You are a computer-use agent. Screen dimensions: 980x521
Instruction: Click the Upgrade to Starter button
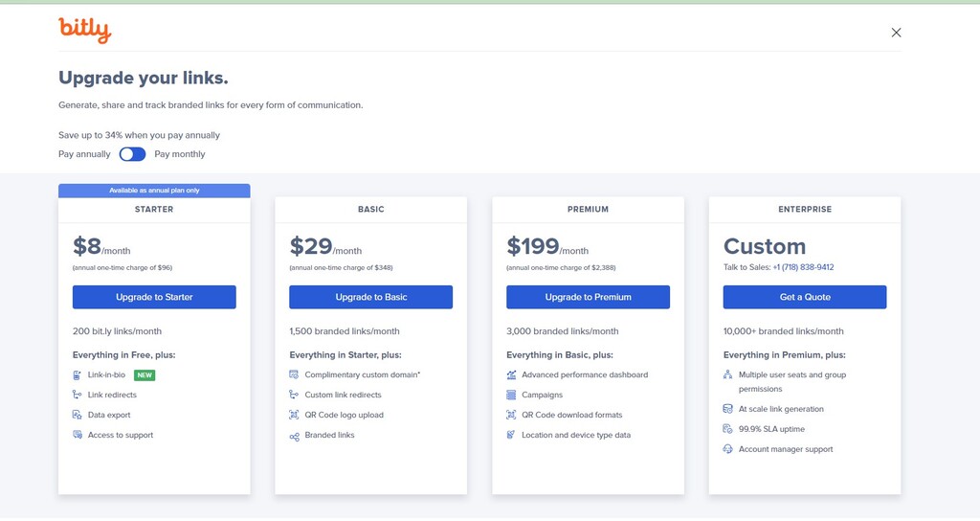[x=154, y=297]
